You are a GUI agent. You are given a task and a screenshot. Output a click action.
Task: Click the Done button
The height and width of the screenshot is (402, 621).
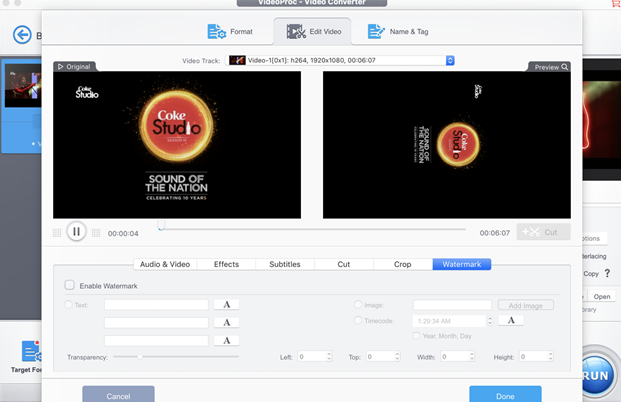[x=505, y=395]
